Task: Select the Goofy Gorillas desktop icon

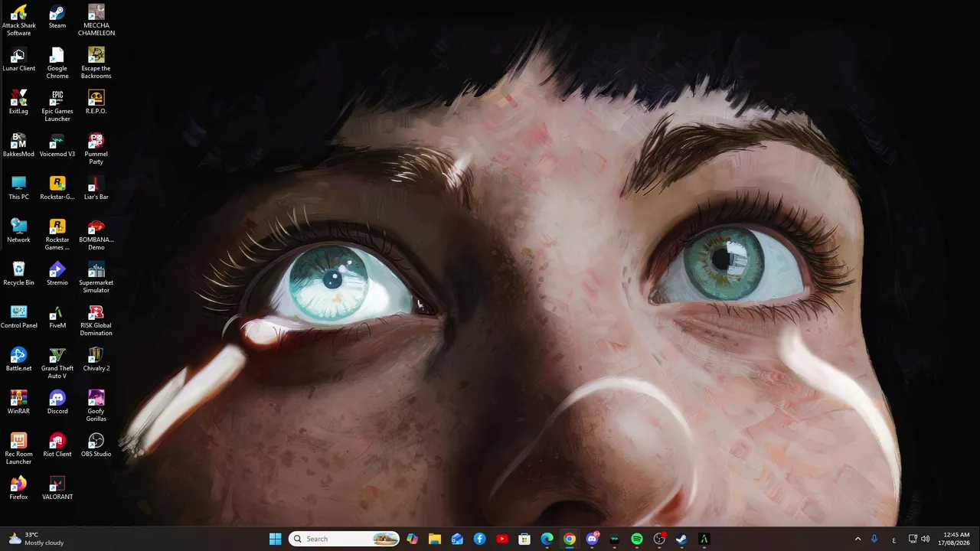Action: [96, 406]
